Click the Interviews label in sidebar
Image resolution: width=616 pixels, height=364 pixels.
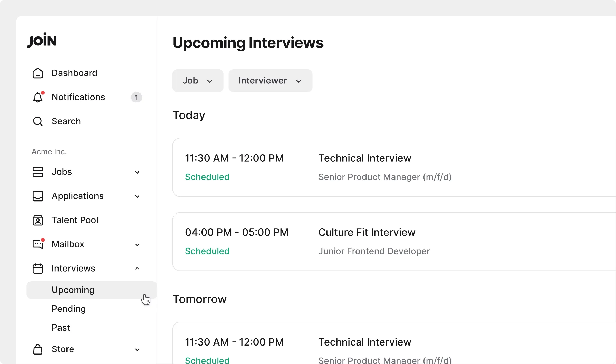(73, 268)
